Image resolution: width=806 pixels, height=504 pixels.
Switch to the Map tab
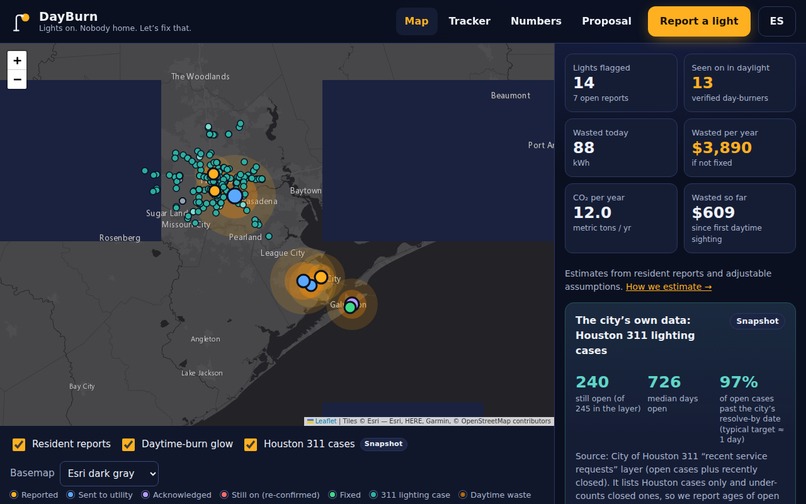pos(416,21)
